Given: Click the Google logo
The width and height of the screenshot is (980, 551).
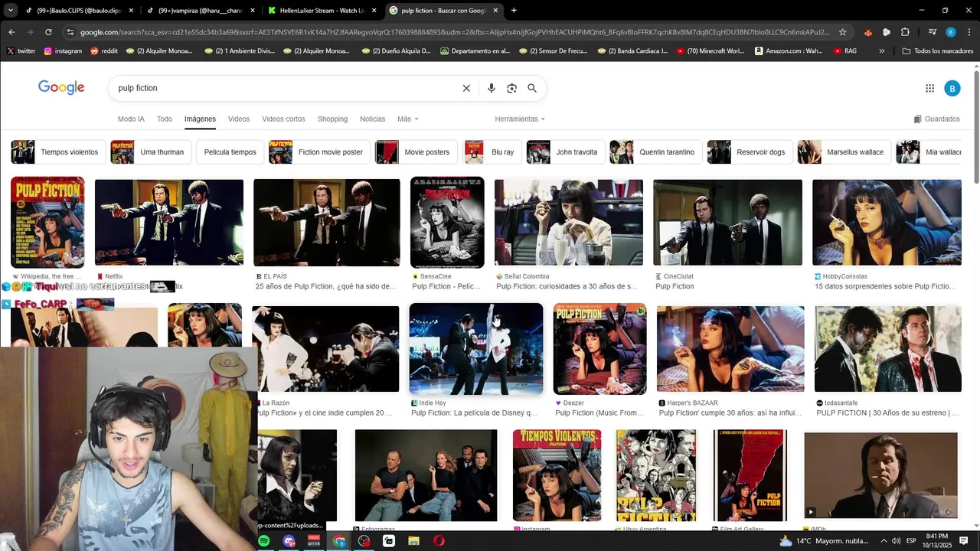Looking at the screenshot, I should [61, 87].
